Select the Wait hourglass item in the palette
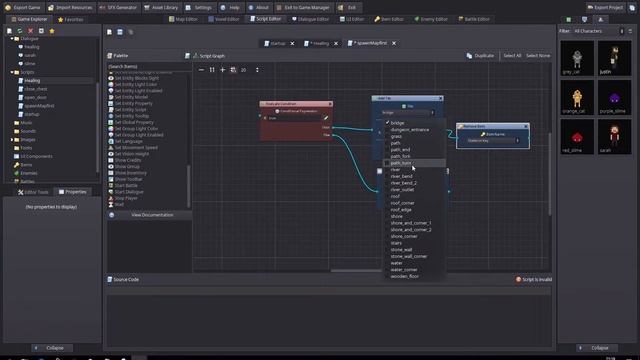640x360 pixels. point(119,204)
